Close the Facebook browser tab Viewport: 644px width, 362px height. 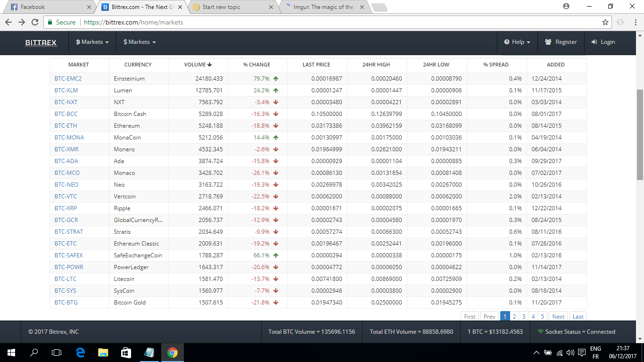tap(90, 8)
